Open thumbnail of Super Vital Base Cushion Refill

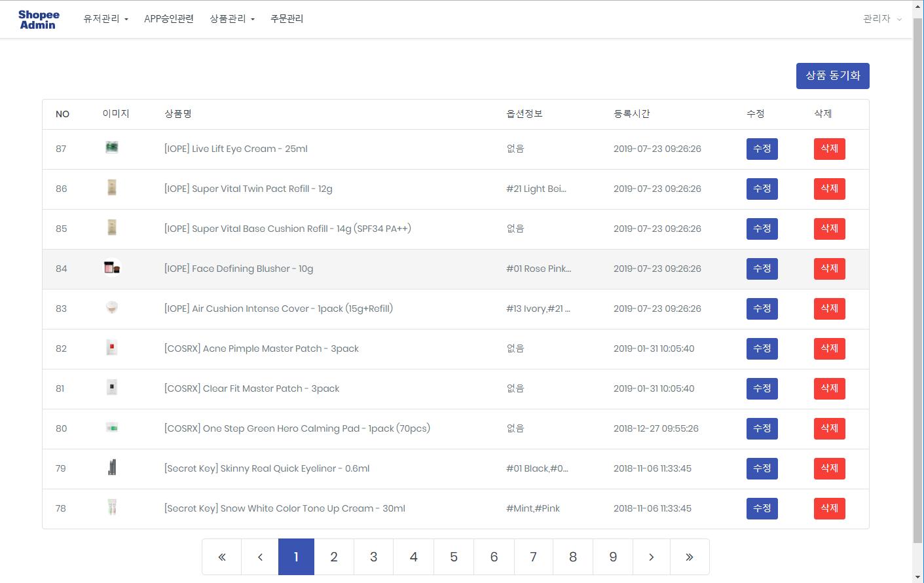tap(112, 228)
